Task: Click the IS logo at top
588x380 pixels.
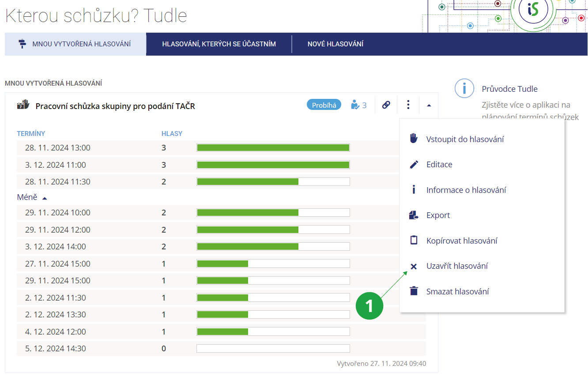Action: click(533, 10)
